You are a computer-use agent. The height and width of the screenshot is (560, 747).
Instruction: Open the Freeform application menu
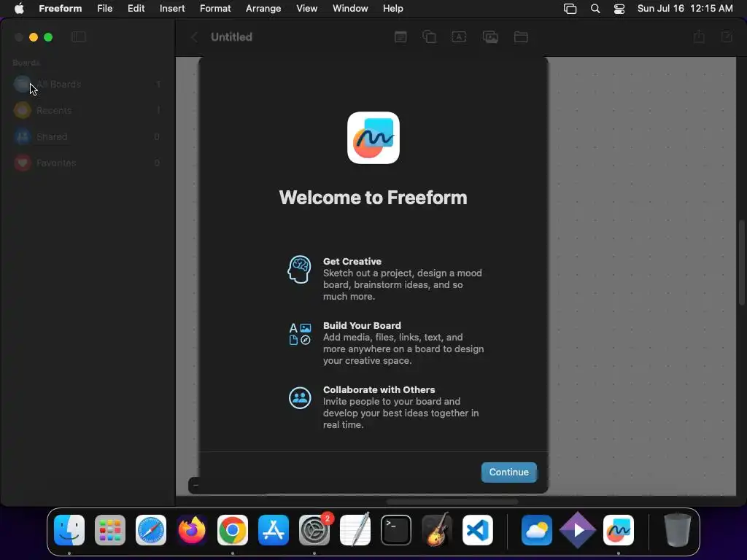coord(60,8)
